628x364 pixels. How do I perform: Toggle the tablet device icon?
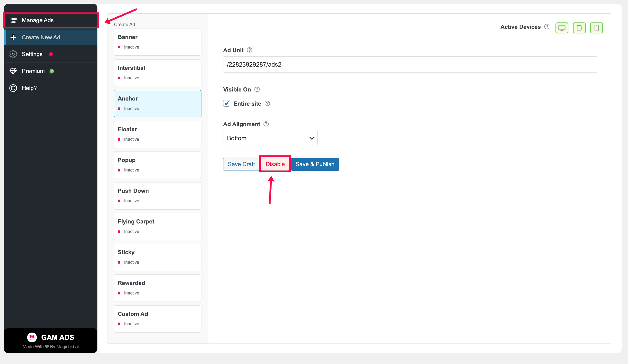(x=579, y=28)
